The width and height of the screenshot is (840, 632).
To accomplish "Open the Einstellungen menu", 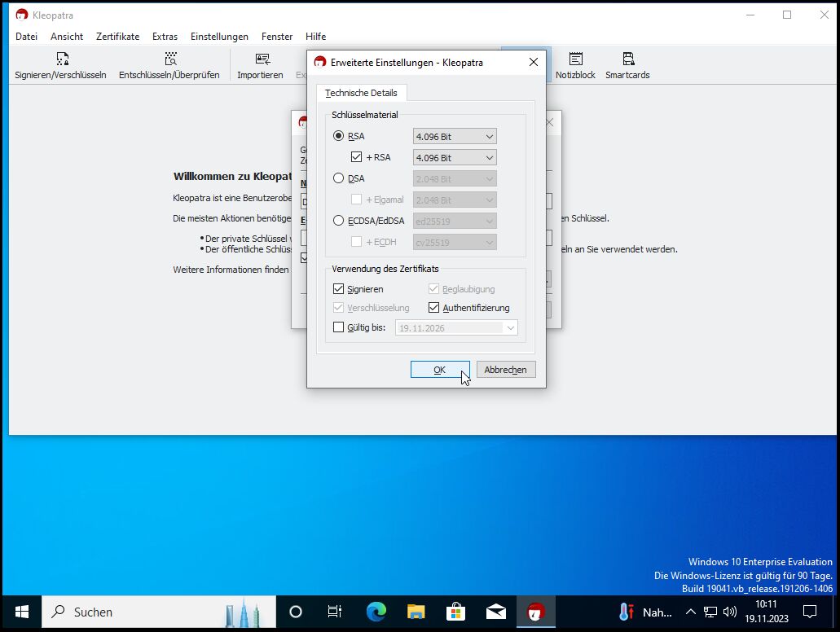I will 219,37.
